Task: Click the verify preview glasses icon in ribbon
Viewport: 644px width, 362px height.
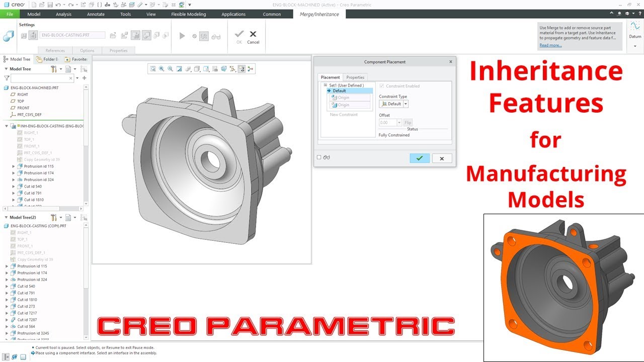Action: pyautogui.click(x=216, y=36)
